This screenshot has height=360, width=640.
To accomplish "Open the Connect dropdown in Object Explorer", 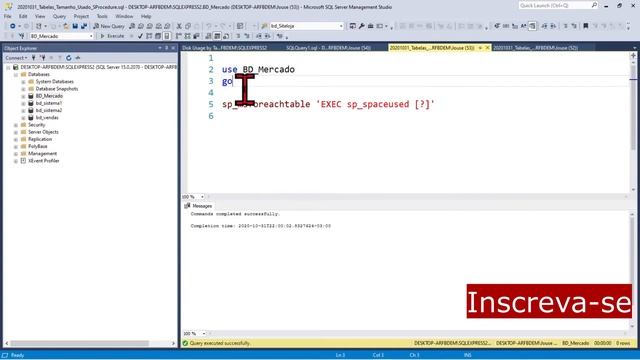I will pyautogui.click(x=16, y=58).
